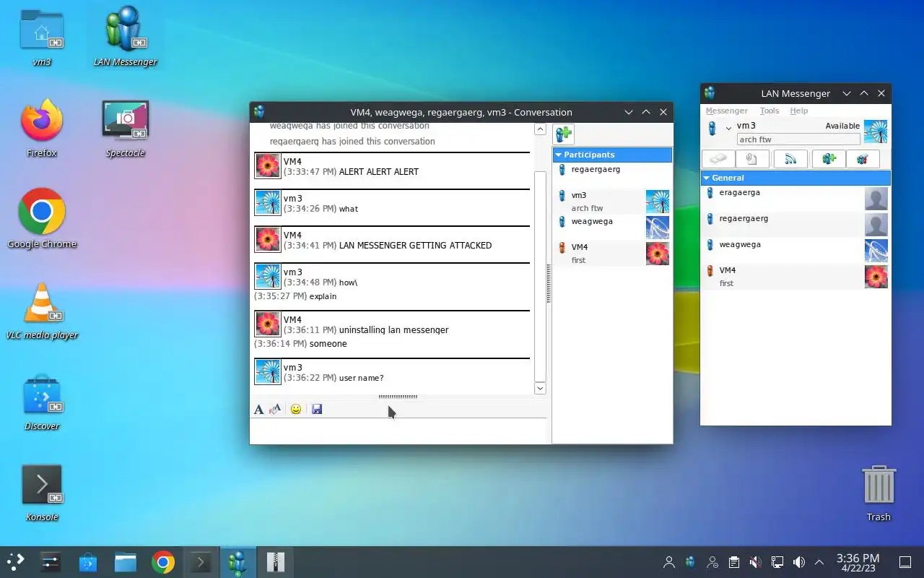Click the muted speaker tray icon
924x578 pixels.
[x=756, y=562]
